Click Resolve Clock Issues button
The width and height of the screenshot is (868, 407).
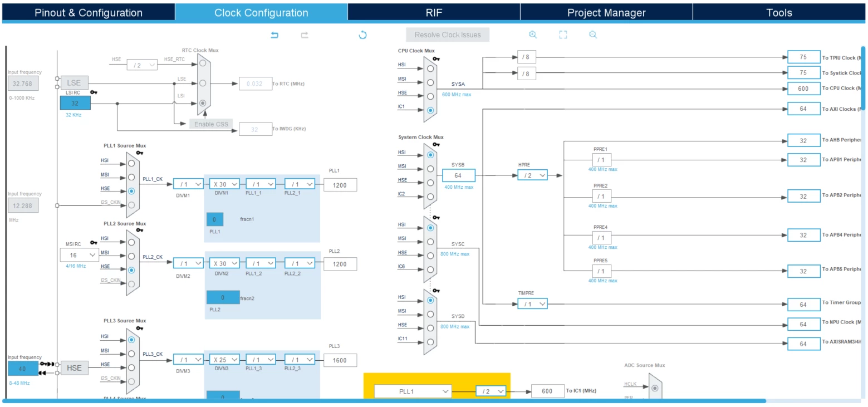(448, 35)
